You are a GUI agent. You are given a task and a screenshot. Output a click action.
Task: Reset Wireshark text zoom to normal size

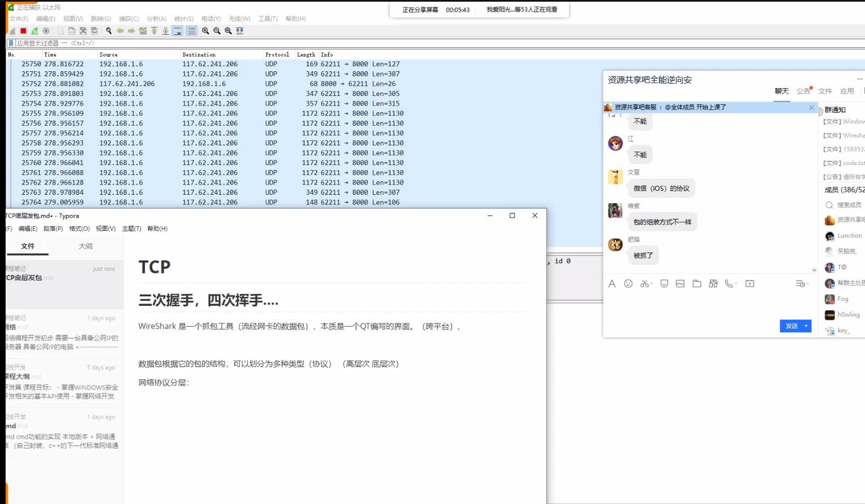pos(228,31)
